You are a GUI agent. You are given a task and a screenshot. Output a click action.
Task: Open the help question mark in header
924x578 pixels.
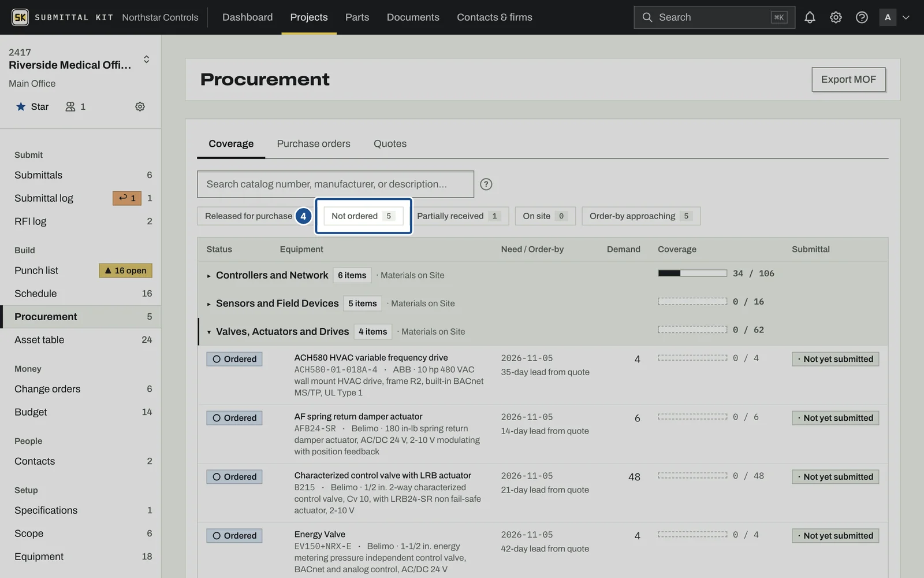point(862,17)
